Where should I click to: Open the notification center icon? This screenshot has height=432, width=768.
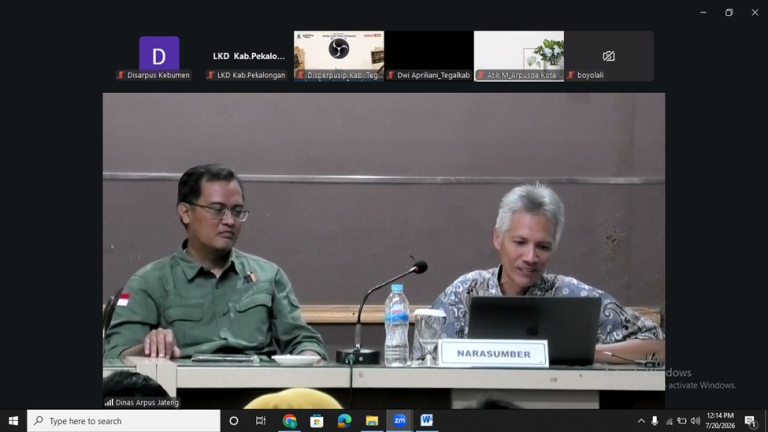750,421
